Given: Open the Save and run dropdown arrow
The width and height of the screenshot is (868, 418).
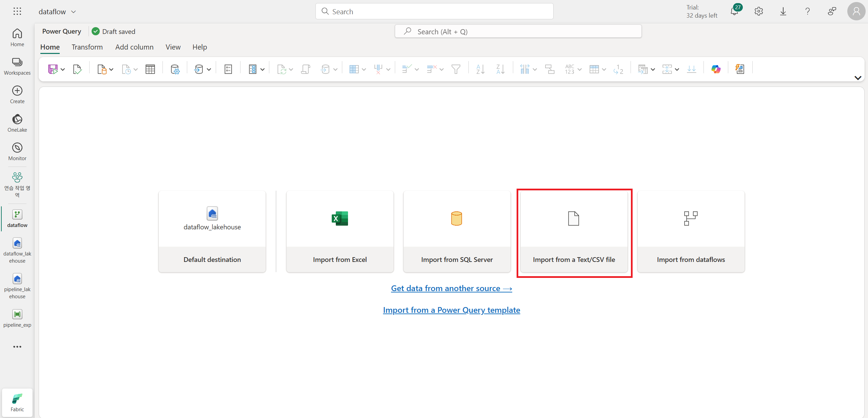Looking at the screenshot, I should point(63,70).
